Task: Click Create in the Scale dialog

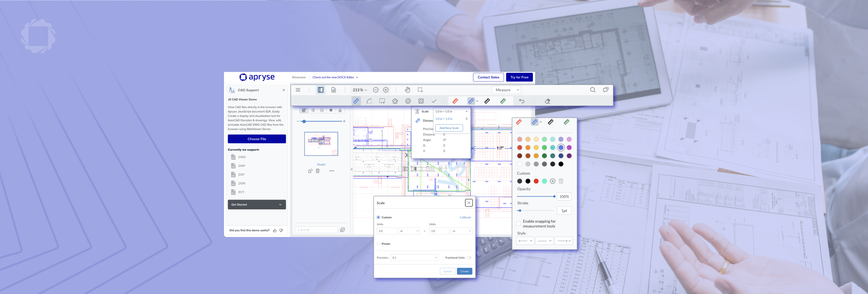Action: [465, 271]
